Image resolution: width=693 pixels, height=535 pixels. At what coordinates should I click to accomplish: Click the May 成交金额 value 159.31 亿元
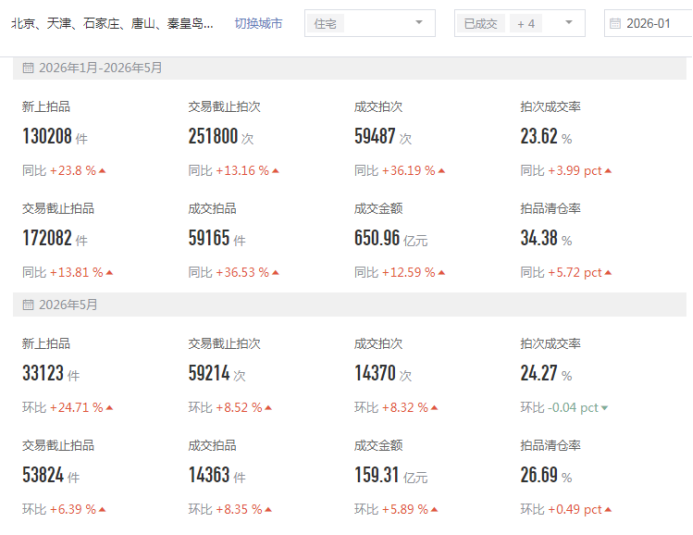[391, 475]
